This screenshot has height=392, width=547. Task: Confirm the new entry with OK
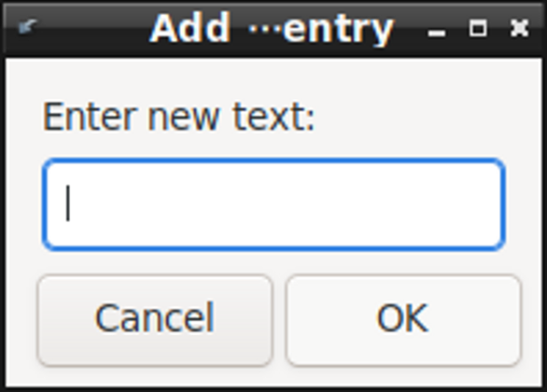403,320
